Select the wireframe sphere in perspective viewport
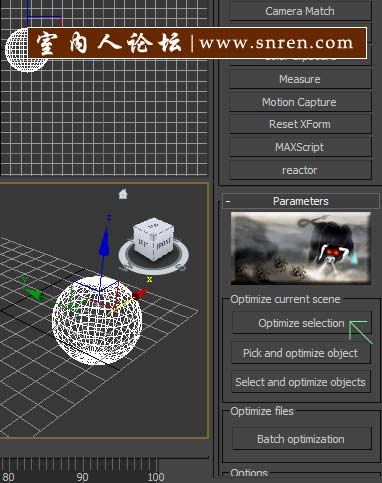Screen dimensions: 382x483 point(97,320)
